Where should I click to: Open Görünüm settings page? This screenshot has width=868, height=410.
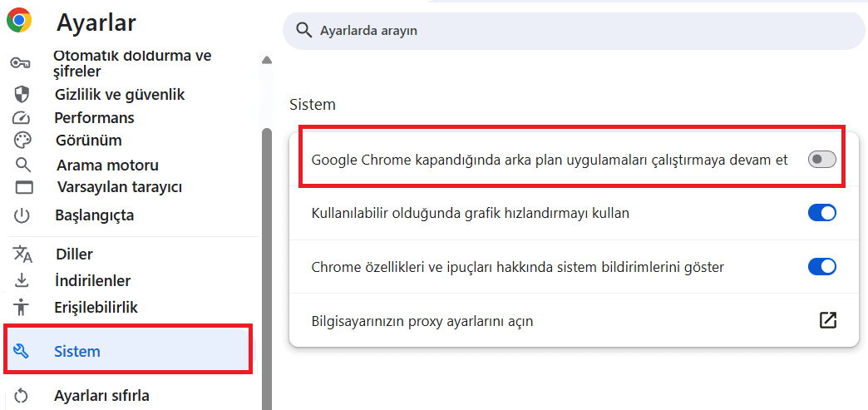[x=89, y=141]
